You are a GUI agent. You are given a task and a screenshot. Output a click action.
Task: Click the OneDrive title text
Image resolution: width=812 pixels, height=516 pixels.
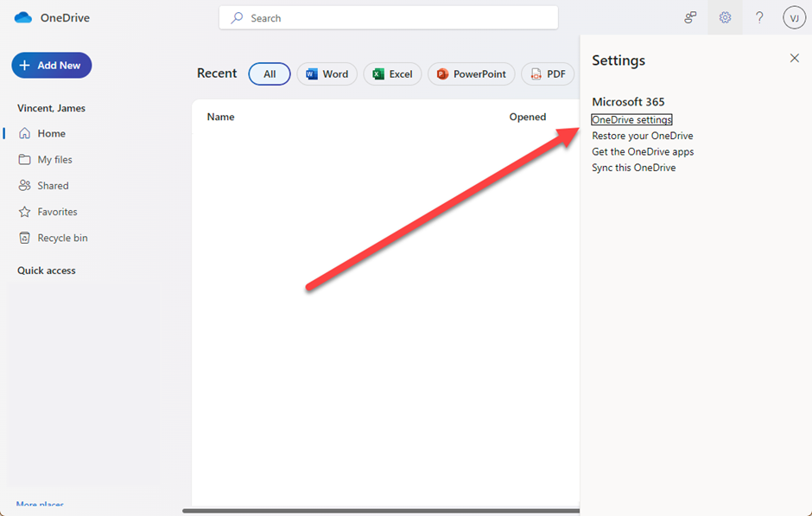pyautogui.click(x=66, y=17)
